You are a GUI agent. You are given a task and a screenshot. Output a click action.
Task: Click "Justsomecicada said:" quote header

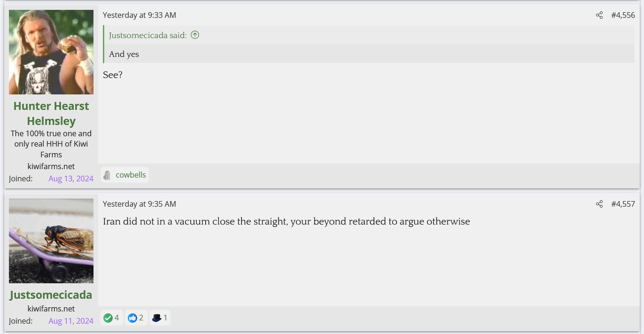coord(148,35)
